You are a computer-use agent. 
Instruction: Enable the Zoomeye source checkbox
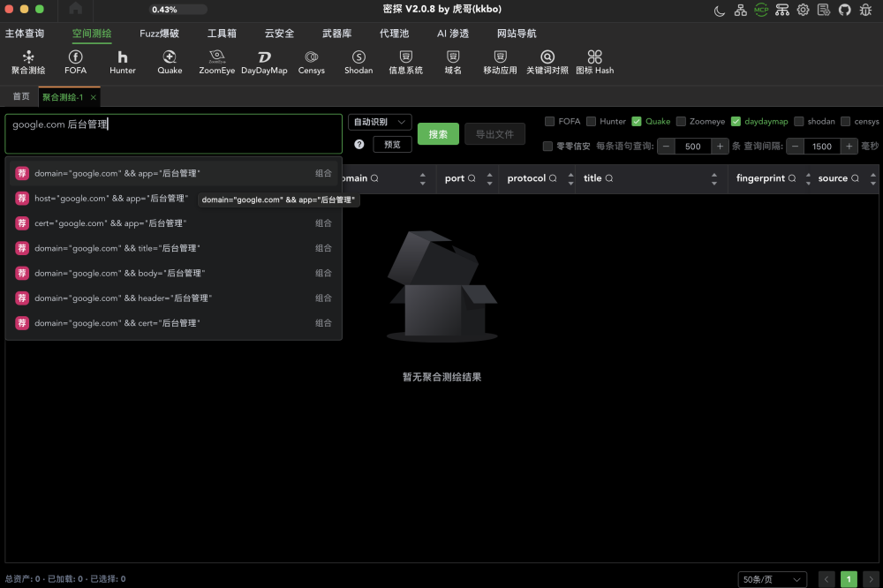(x=681, y=121)
